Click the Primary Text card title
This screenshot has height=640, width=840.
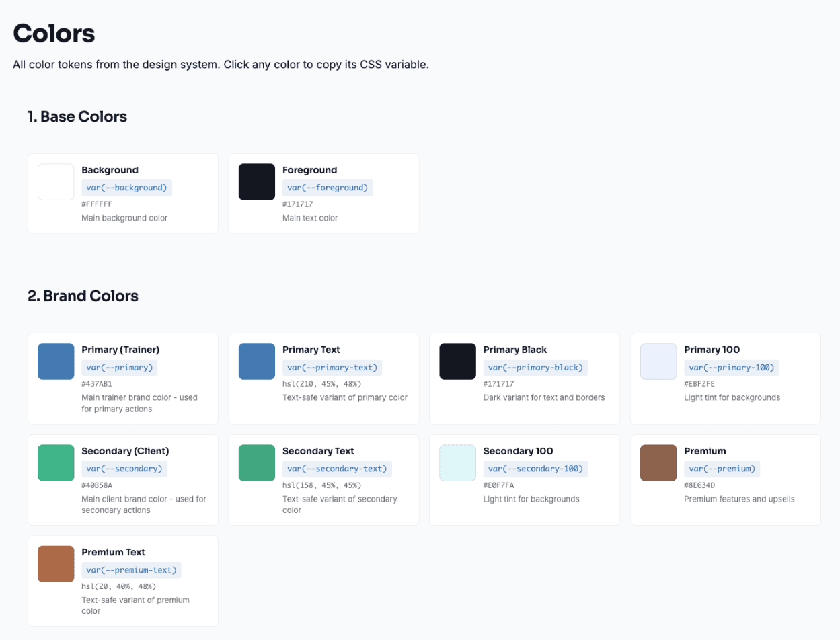point(311,350)
